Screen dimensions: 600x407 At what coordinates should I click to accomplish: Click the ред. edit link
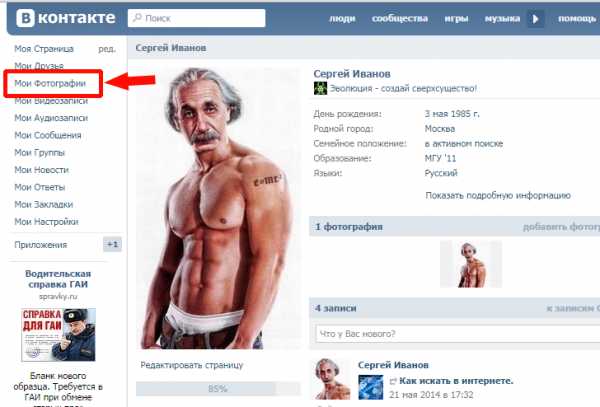point(107,49)
